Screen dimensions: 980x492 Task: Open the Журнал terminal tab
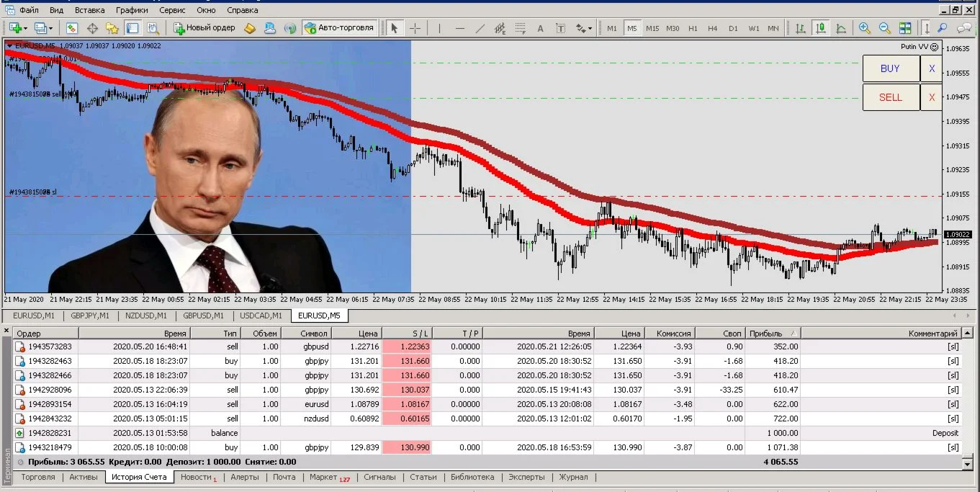pos(574,477)
